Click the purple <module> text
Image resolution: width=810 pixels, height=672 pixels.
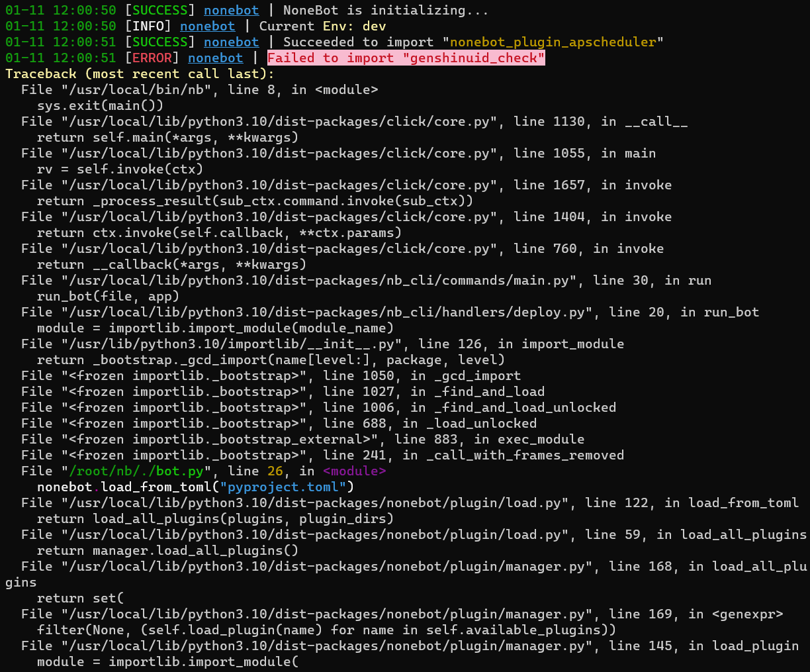pos(354,471)
